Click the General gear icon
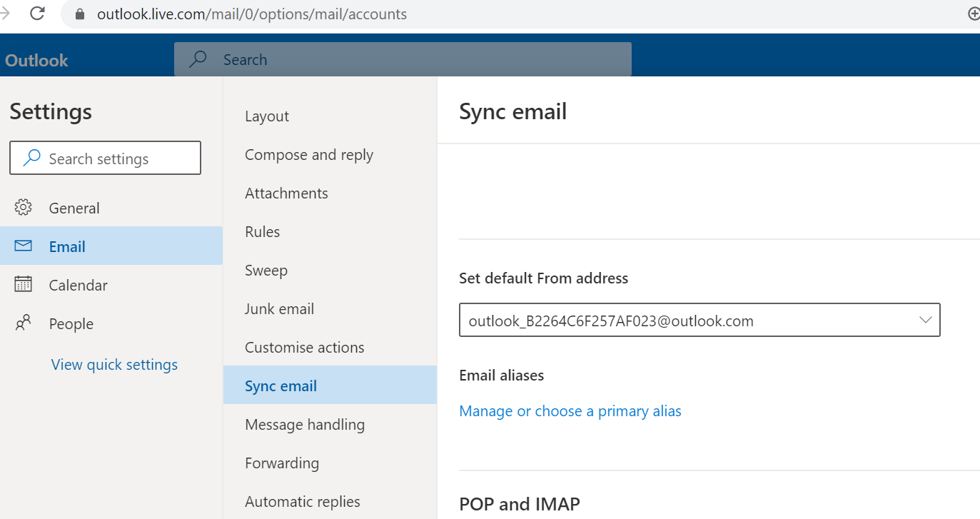 click(x=23, y=208)
